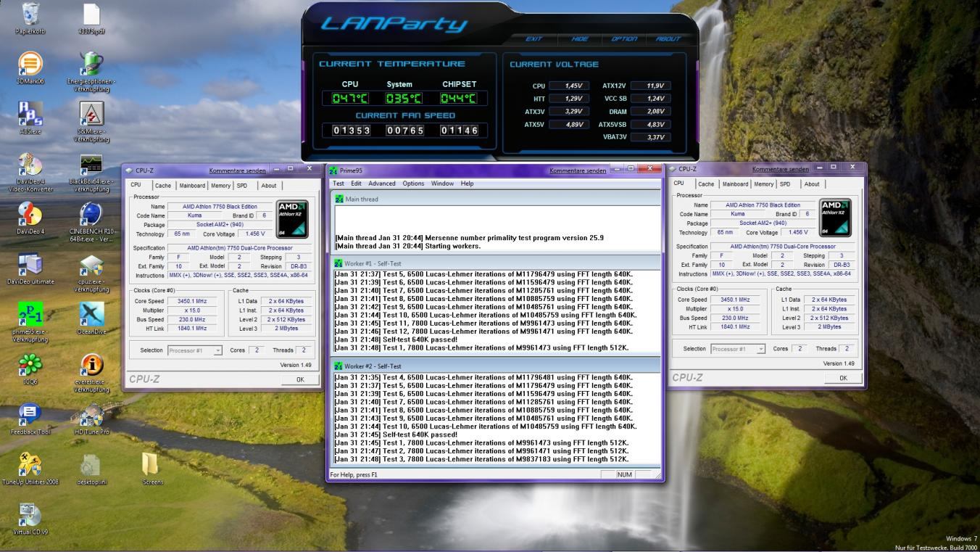The image size is (980, 552).
Task: Launch ICQ6 desktop icon
Action: [30, 364]
